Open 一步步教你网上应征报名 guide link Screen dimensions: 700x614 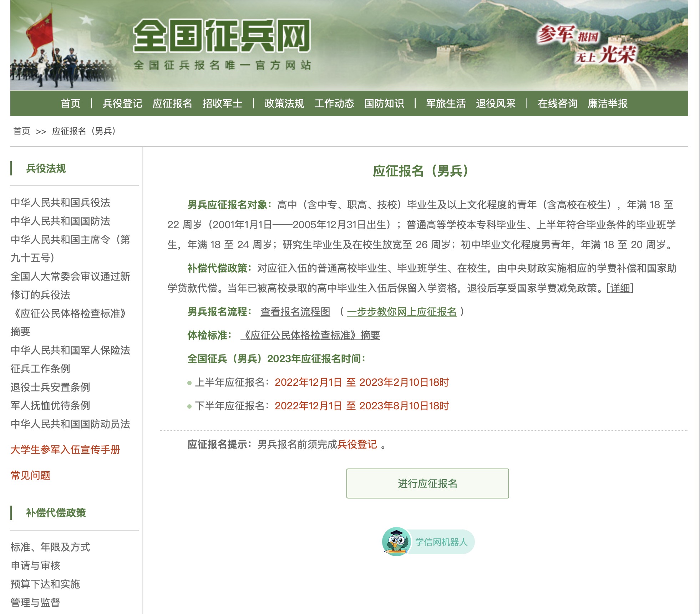click(x=402, y=312)
